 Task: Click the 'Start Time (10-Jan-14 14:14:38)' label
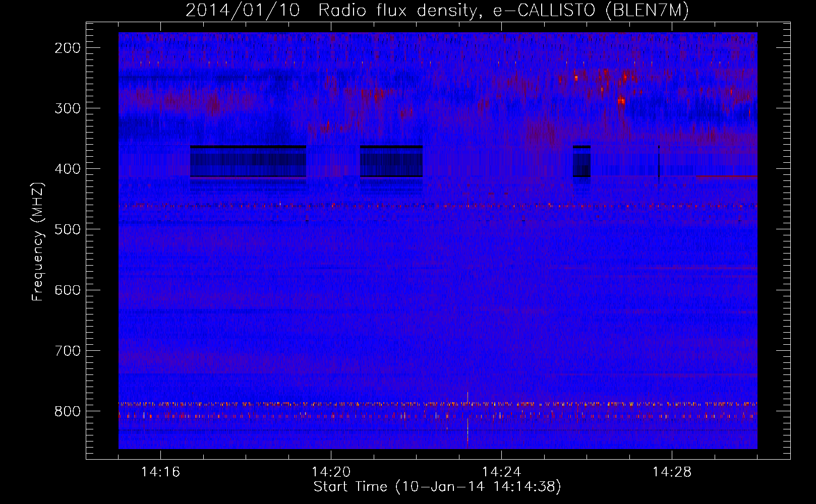tap(437, 487)
